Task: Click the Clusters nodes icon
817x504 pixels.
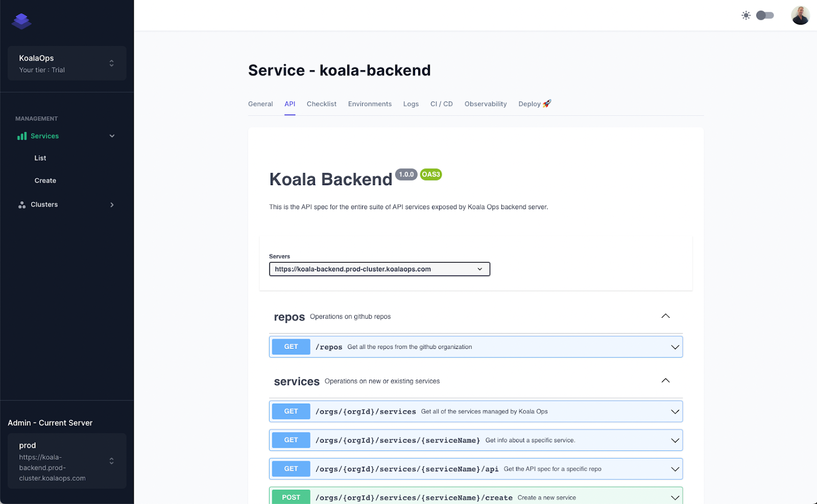Action: [x=22, y=205]
